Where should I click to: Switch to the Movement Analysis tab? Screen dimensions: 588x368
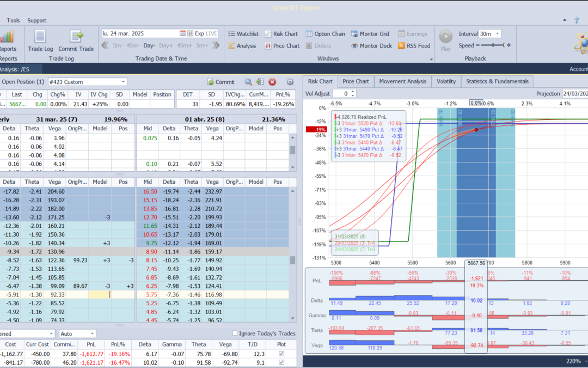[402, 81]
